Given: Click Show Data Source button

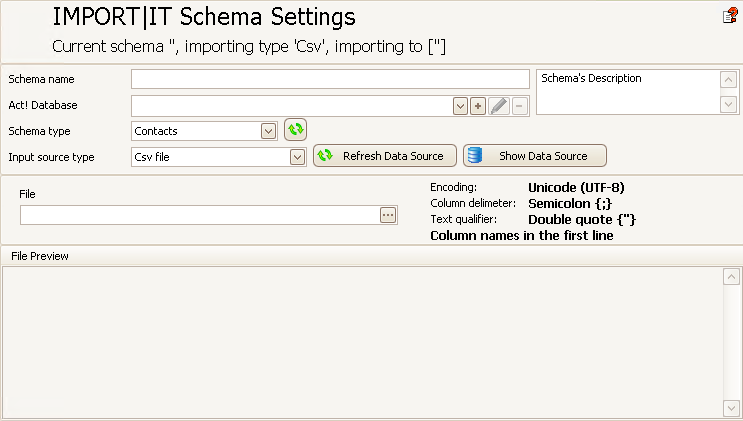Looking at the screenshot, I should pyautogui.click(x=535, y=156).
